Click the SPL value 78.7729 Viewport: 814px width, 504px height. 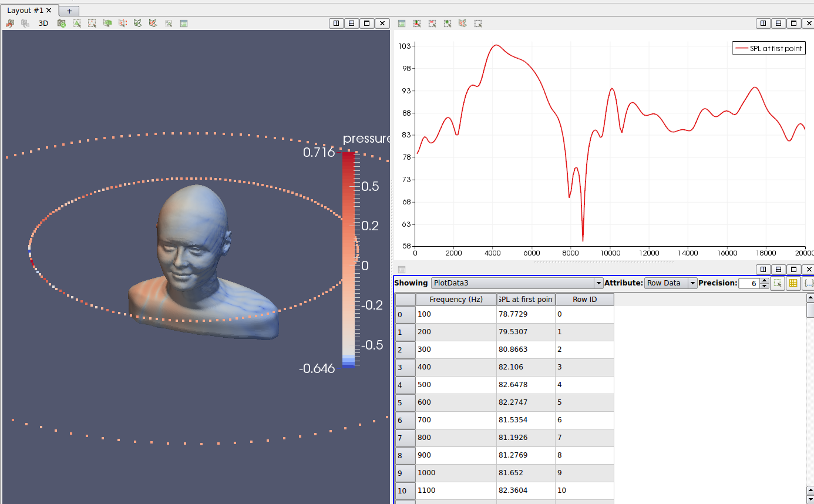pos(526,314)
